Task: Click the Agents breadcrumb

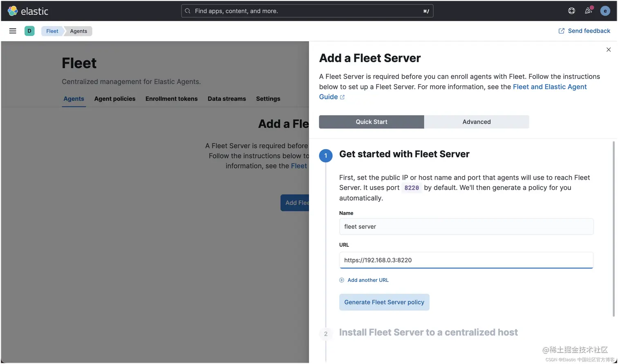Action: 78,31
